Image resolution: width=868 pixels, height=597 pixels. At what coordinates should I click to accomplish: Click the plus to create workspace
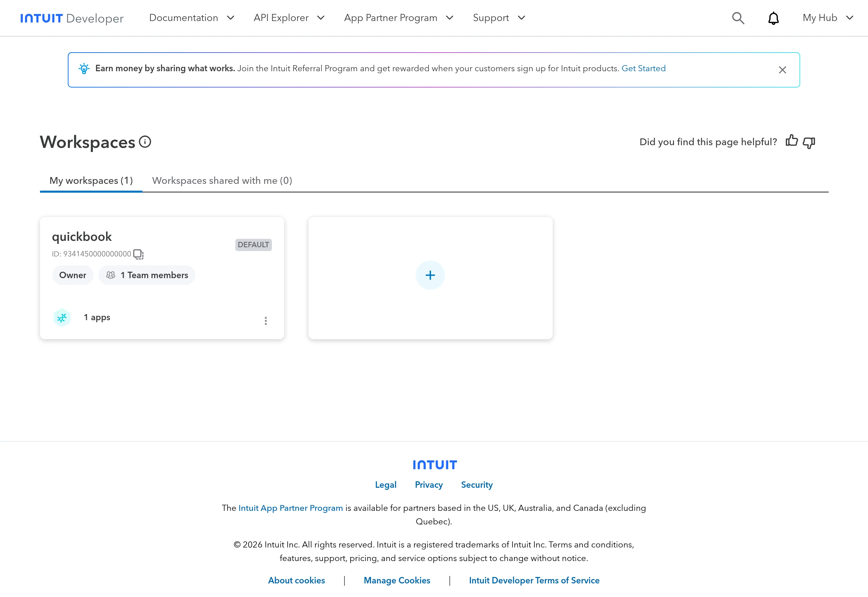tap(430, 275)
